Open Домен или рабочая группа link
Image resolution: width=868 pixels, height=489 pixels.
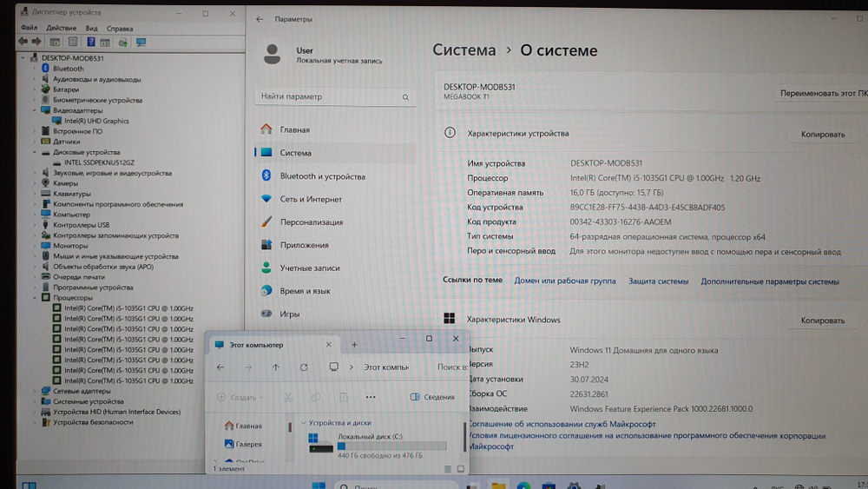(565, 281)
